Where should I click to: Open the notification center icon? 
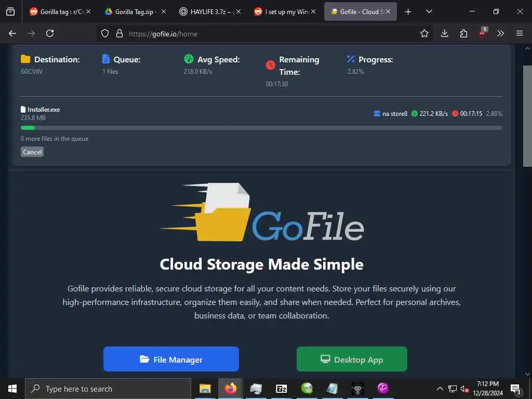(516, 389)
